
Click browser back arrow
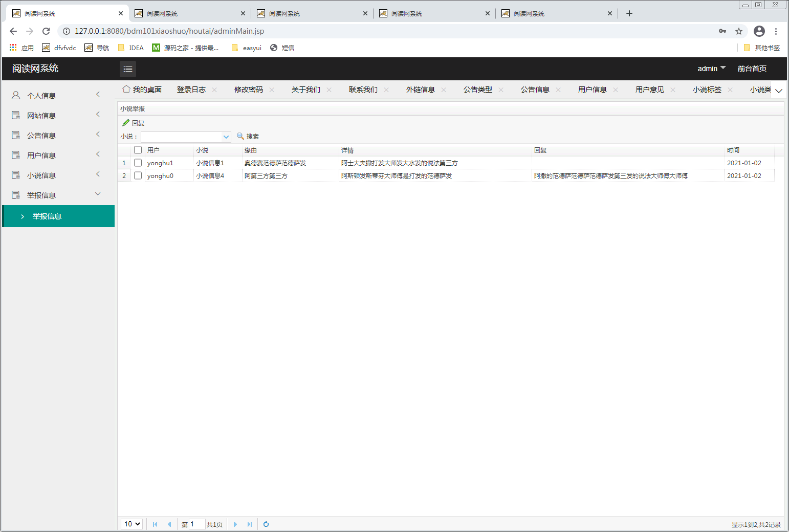(13, 31)
